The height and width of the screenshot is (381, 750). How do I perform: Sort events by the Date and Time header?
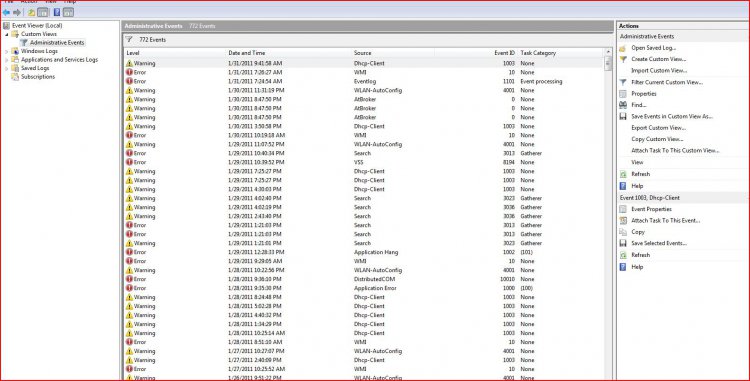click(x=288, y=53)
